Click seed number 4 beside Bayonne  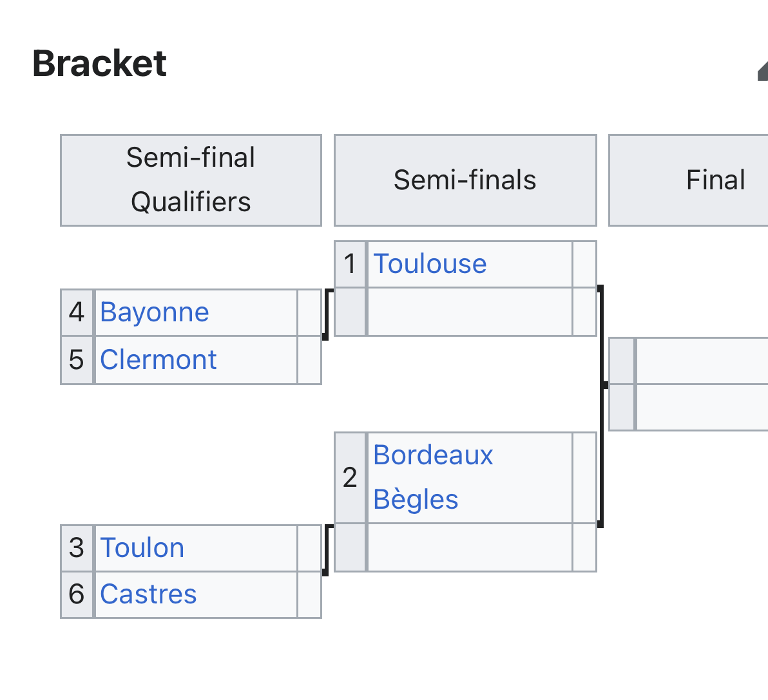click(77, 312)
